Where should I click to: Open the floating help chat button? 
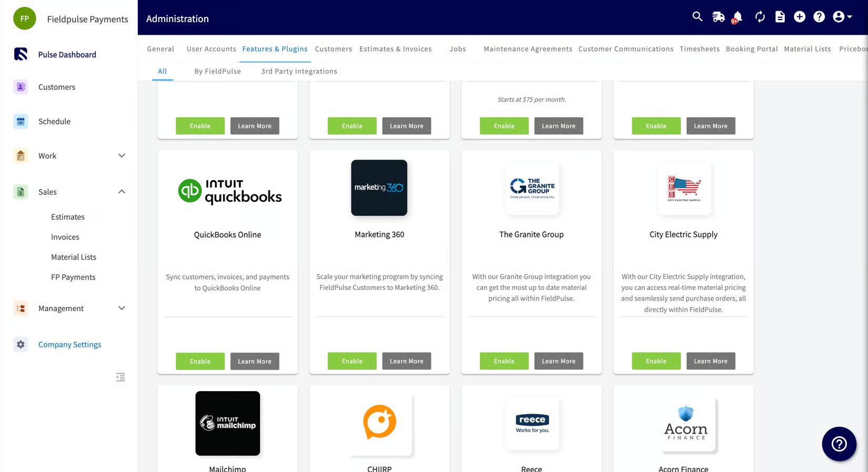coord(839,444)
